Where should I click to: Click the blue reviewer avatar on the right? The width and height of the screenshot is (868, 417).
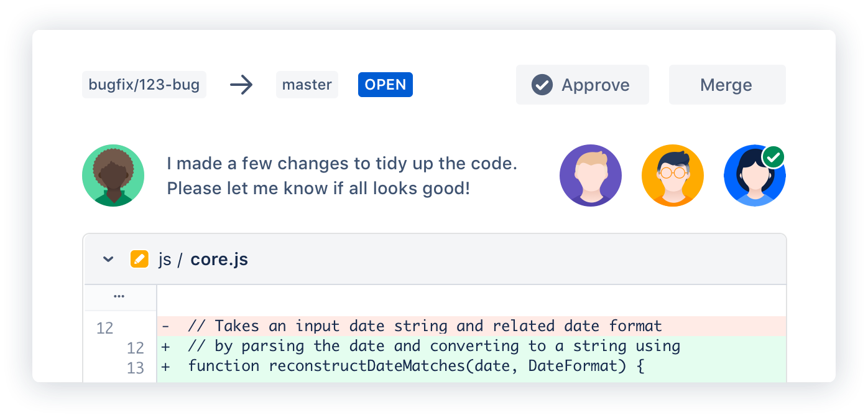pos(755,175)
